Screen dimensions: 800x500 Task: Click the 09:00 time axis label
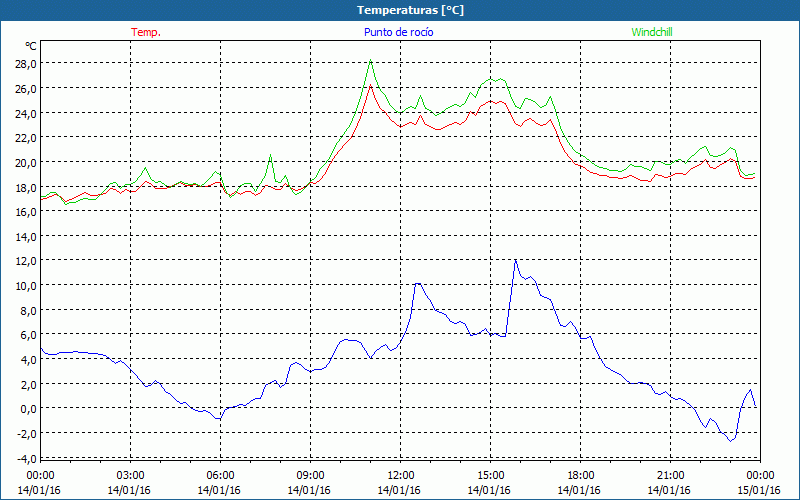point(310,476)
